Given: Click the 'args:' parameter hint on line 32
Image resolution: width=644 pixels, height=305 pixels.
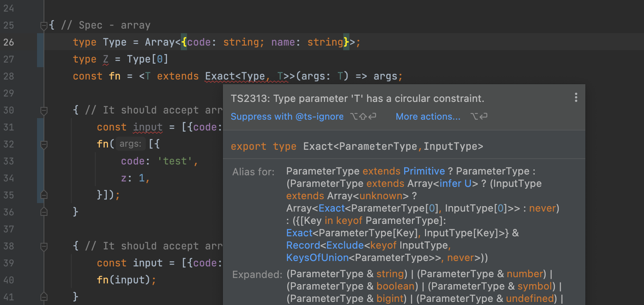Looking at the screenshot, I should tap(130, 144).
